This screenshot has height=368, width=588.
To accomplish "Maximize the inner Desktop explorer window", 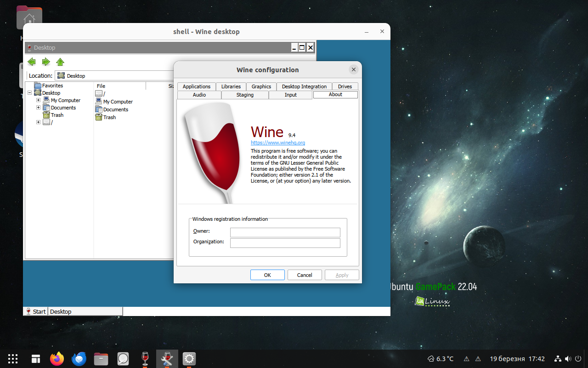I will point(302,47).
